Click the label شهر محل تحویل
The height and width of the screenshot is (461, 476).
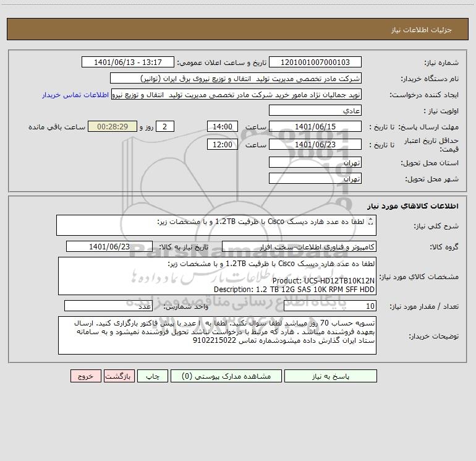(431, 179)
